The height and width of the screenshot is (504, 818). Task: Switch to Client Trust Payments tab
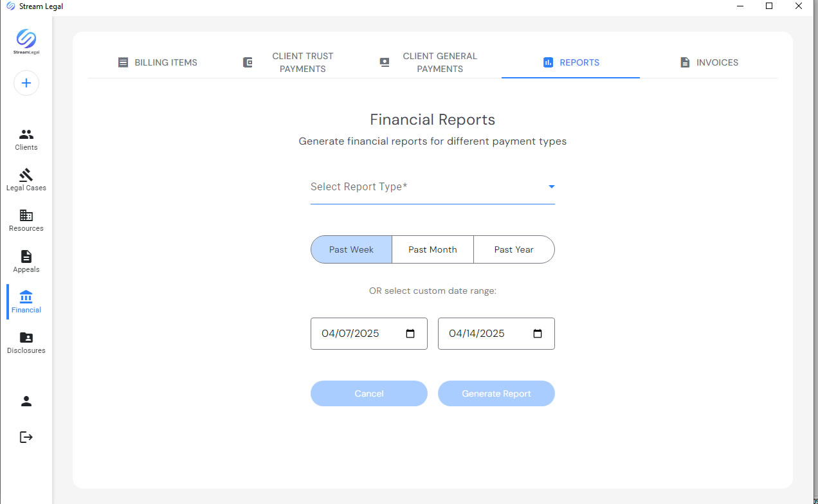tap(295, 62)
